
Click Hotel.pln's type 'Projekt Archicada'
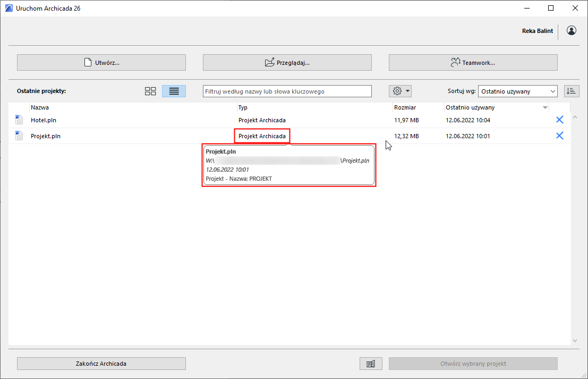pos(262,120)
